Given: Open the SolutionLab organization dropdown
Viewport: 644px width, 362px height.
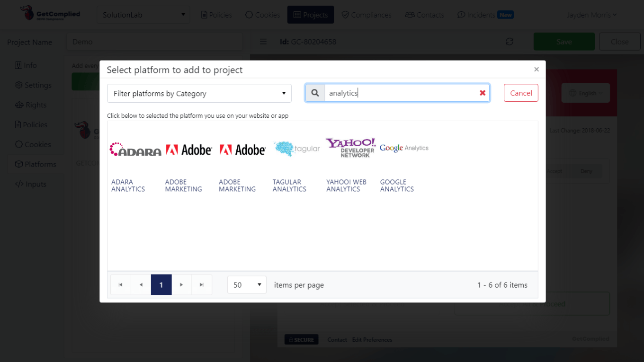Looking at the screenshot, I should [x=143, y=15].
